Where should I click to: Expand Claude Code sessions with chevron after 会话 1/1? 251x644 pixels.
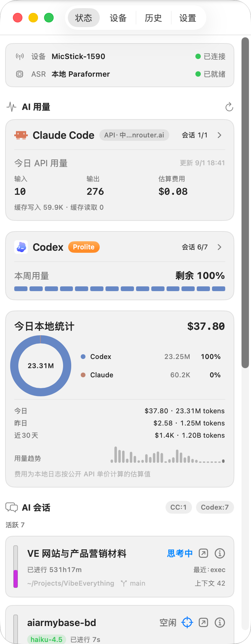(219, 135)
